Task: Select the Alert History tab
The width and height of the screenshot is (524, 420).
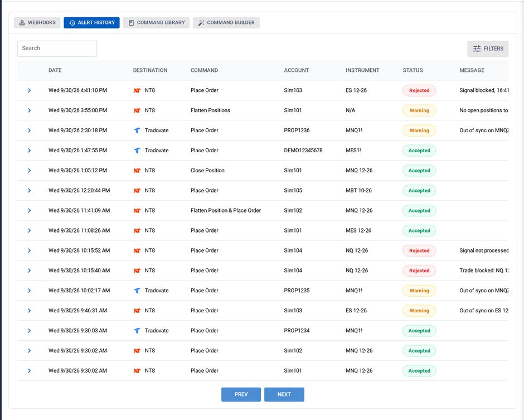Action: pyautogui.click(x=91, y=23)
